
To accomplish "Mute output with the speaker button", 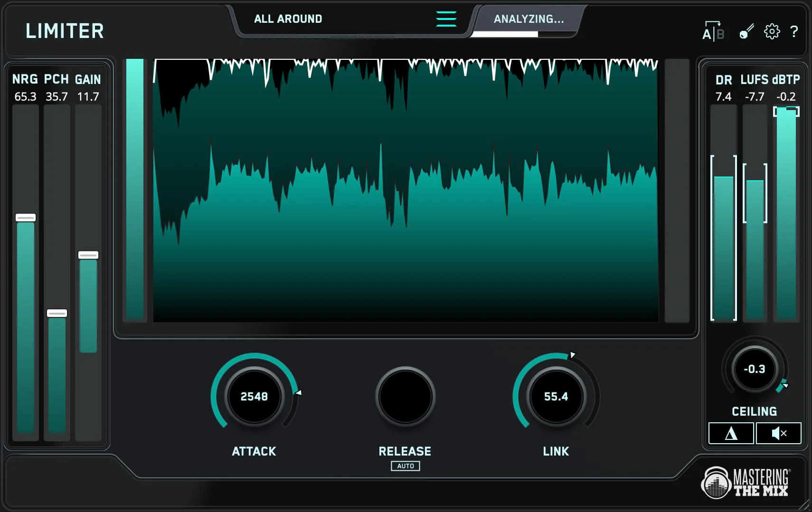I will (779, 433).
